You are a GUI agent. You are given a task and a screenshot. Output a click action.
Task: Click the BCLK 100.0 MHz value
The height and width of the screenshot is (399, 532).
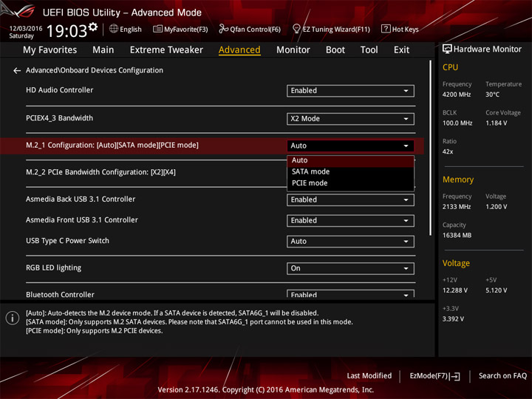(457, 123)
